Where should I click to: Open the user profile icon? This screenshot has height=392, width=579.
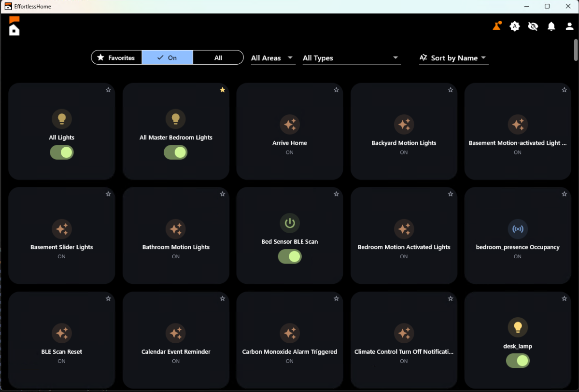[570, 26]
